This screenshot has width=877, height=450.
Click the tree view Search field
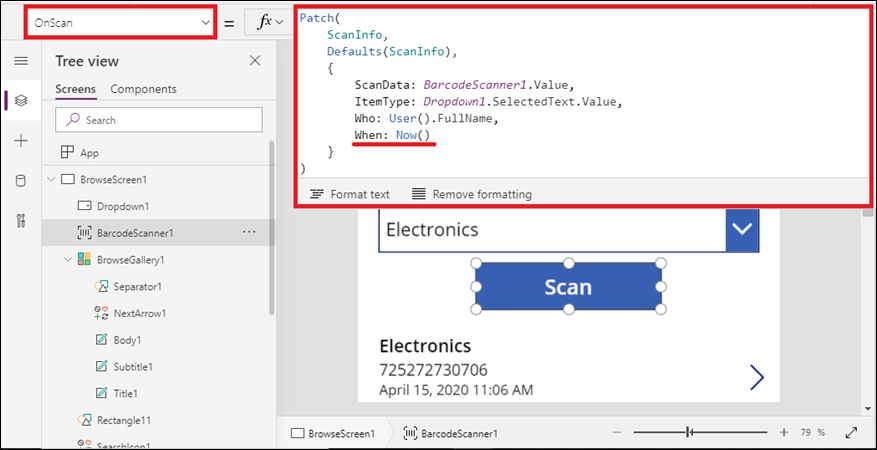159,120
